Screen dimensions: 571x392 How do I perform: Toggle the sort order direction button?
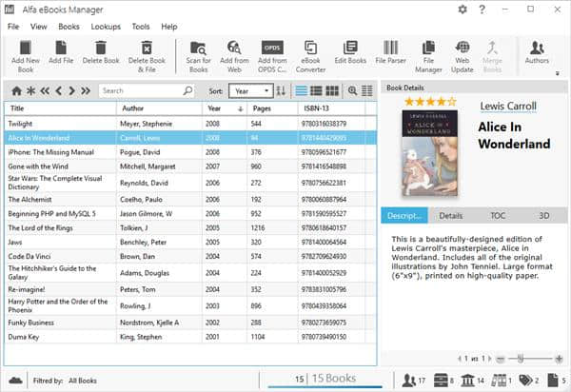(280, 90)
